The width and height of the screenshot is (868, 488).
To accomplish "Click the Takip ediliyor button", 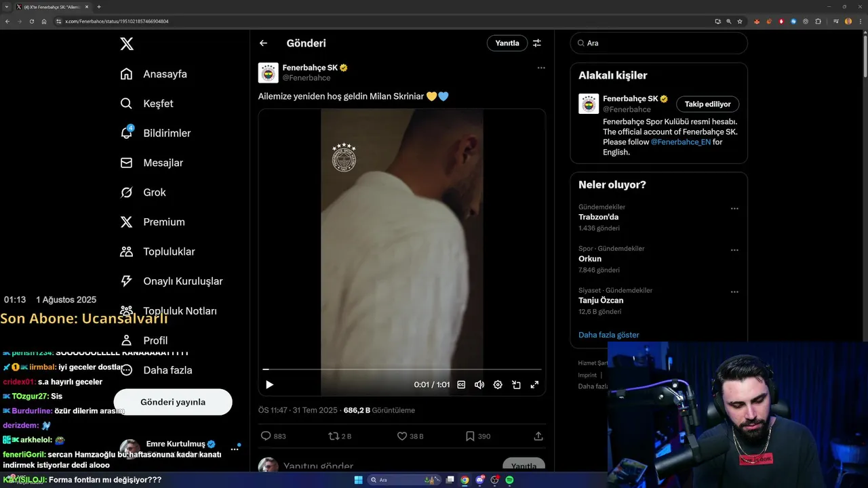I will [x=707, y=104].
